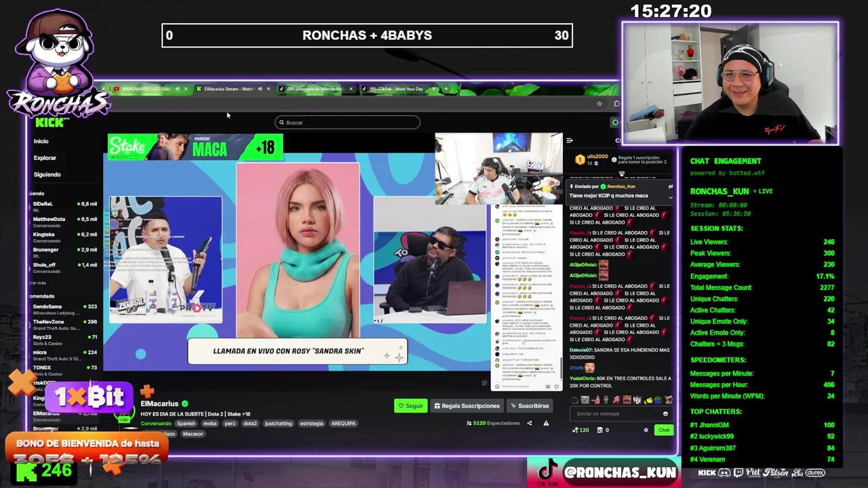Click the search magnifier icon

coord(281,123)
